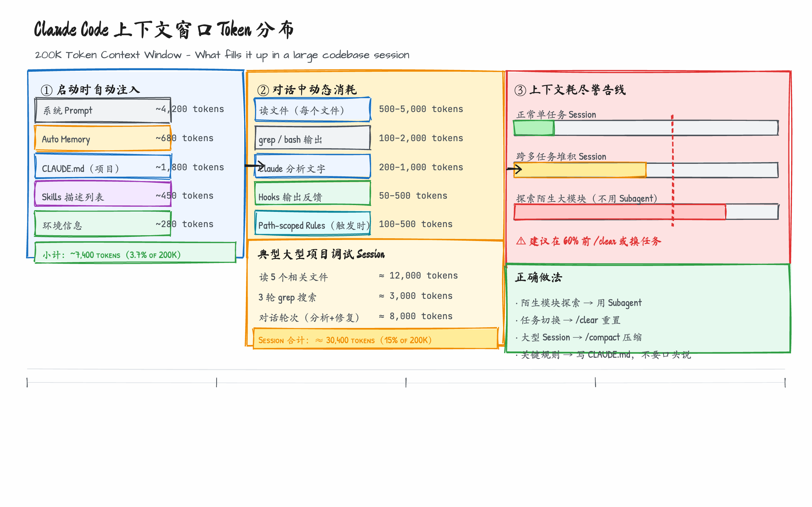812x507 pixels.
Task: Click the title "Claude Code 上下文窗口 Token 分布"
Action: pyautogui.click(x=164, y=29)
